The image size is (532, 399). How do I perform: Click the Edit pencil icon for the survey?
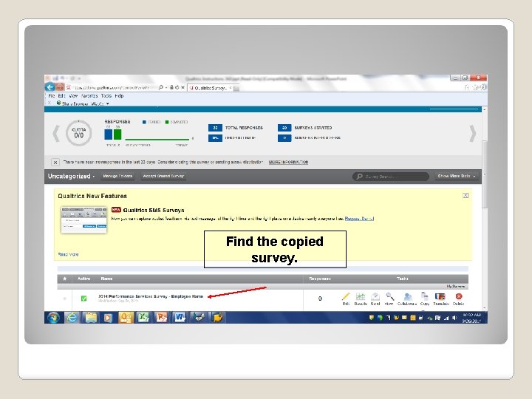pyautogui.click(x=345, y=297)
